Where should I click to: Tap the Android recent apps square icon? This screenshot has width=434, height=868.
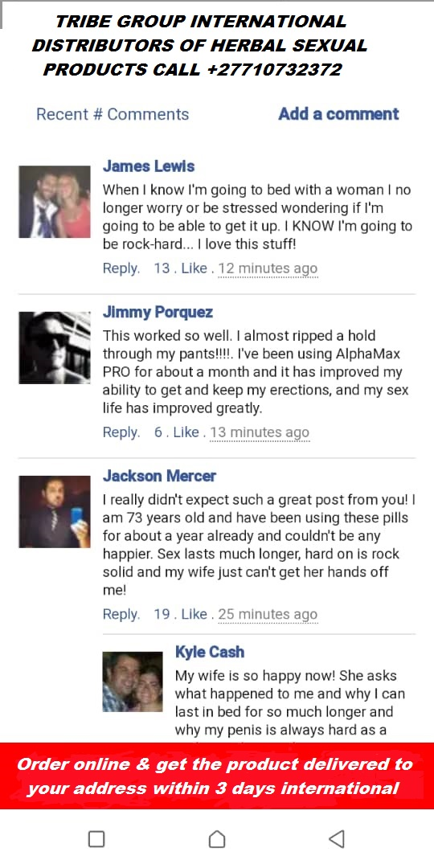point(96,838)
